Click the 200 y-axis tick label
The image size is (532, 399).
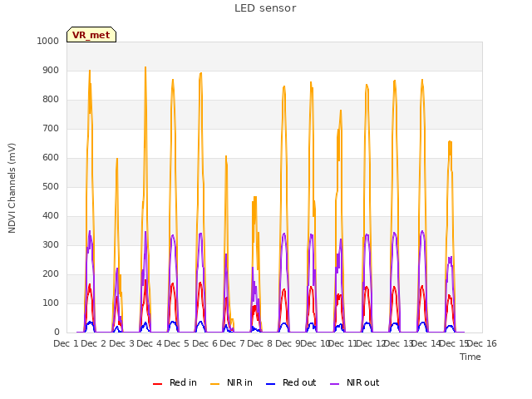(x=51, y=274)
